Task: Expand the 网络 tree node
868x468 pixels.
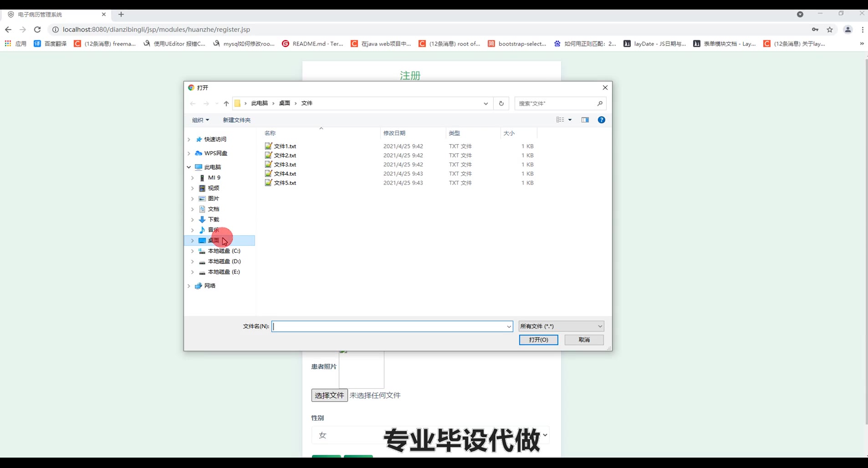Action: point(189,286)
